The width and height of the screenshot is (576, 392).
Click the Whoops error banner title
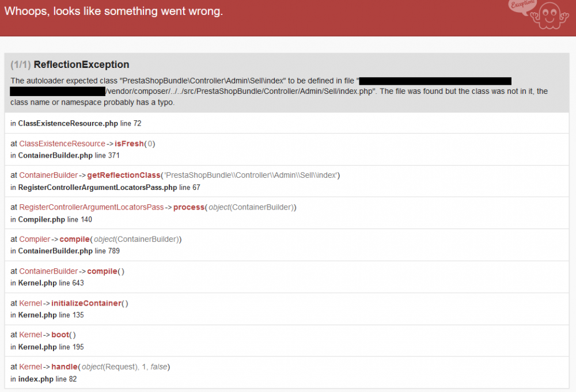113,11
